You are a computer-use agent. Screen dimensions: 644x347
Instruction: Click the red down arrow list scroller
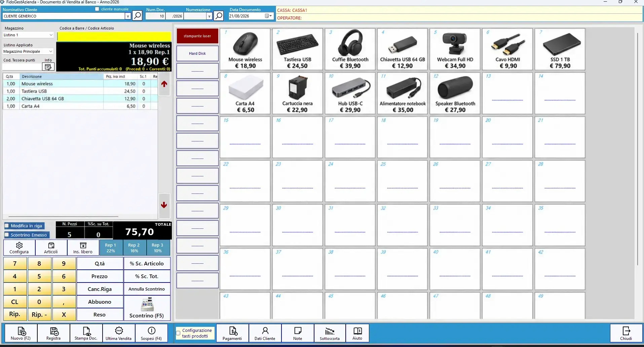click(164, 205)
